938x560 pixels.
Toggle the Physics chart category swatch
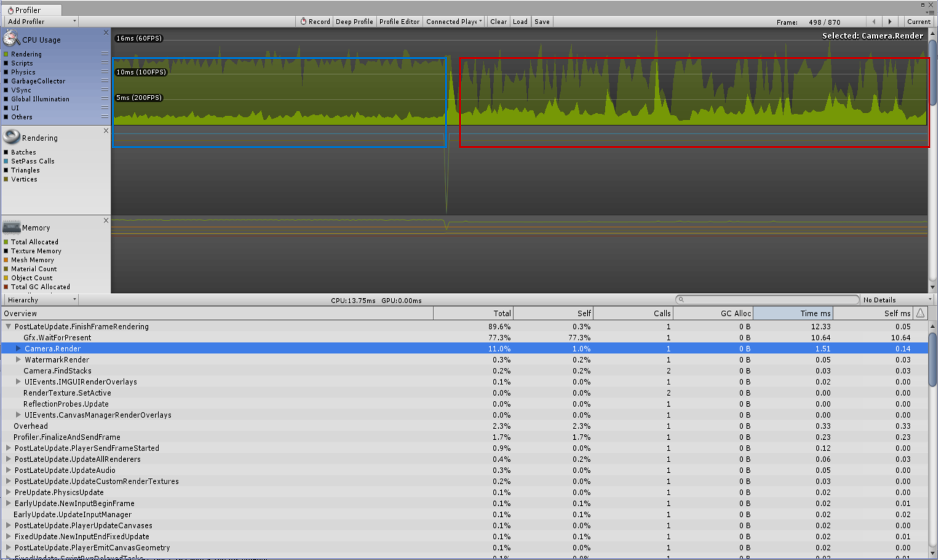(6, 72)
